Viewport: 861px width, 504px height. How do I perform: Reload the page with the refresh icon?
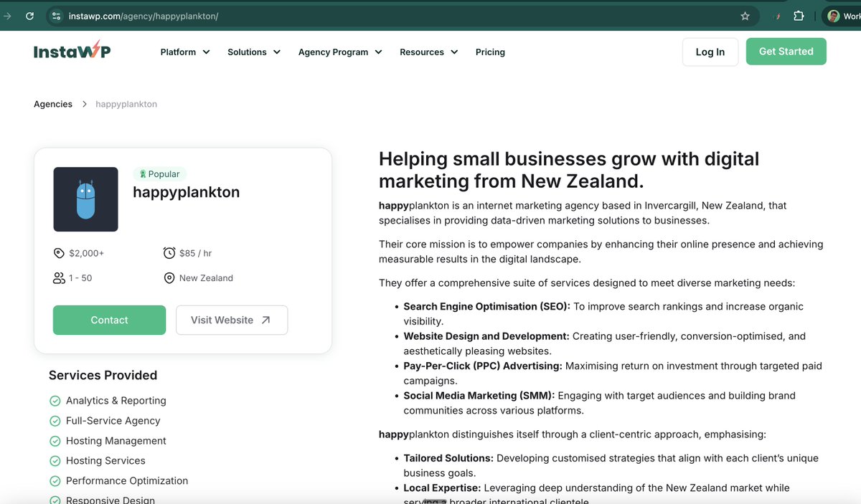click(x=29, y=16)
